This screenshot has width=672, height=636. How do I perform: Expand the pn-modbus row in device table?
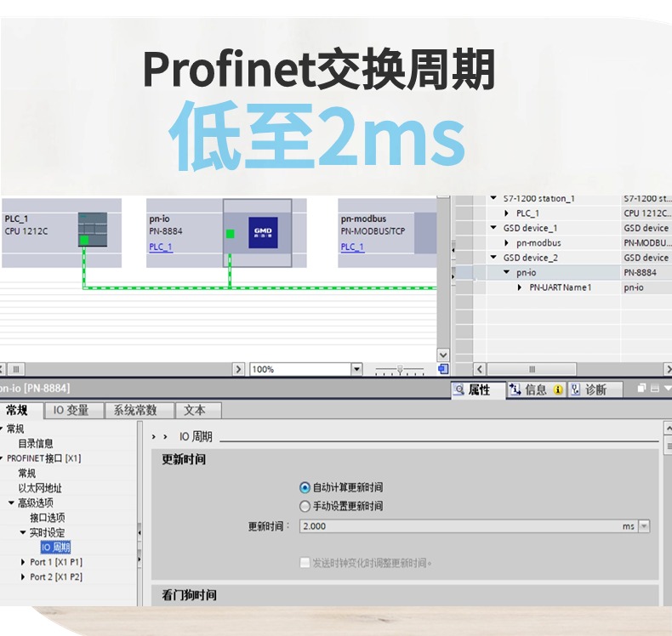(507, 243)
